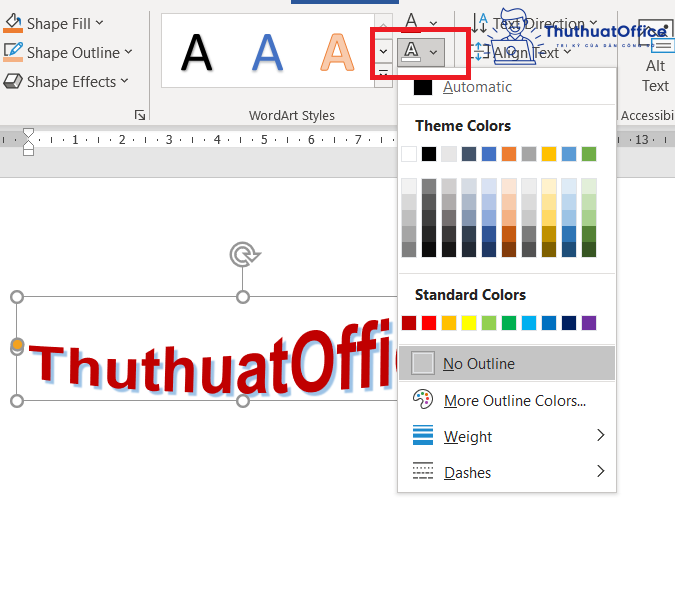Click the Align Text icon
The width and height of the screenshot is (675, 595).
(480, 52)
